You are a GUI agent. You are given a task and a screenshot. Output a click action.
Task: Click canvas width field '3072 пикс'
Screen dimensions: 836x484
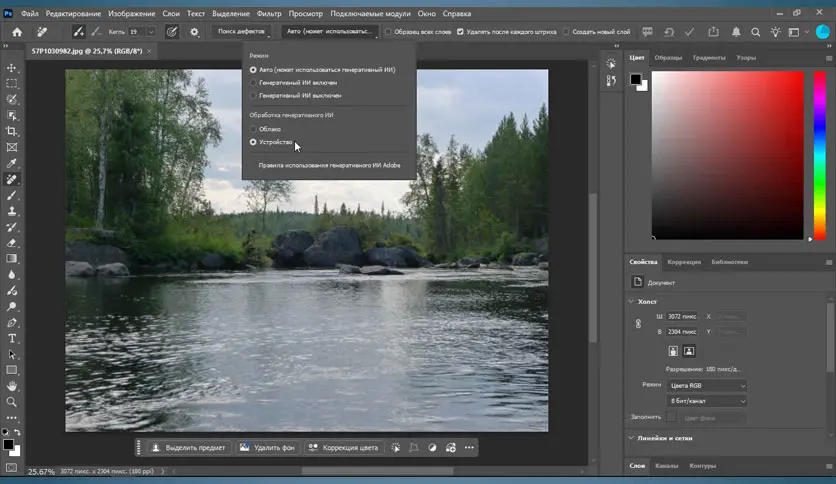point(682,317)
